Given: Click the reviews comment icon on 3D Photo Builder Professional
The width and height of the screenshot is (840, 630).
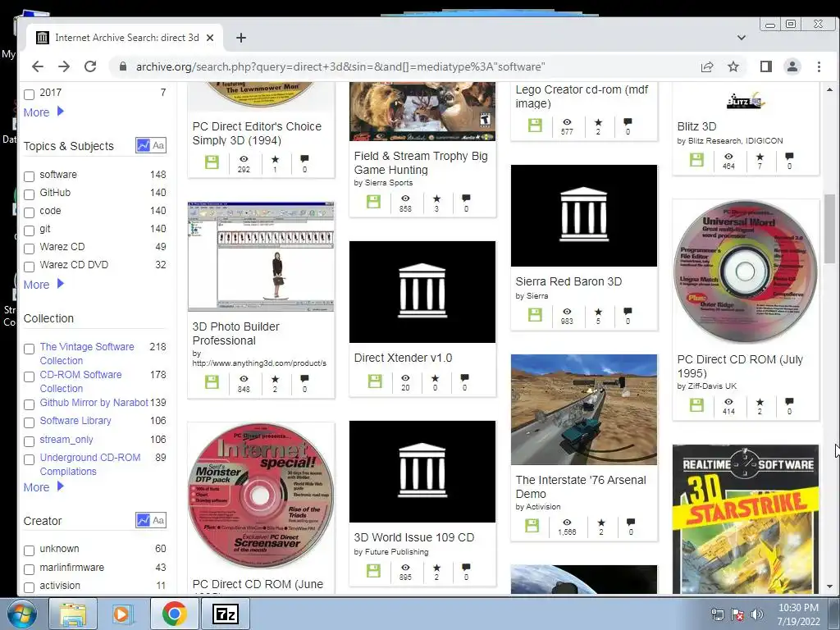Looking at the screenshot, I should [304, 379].
